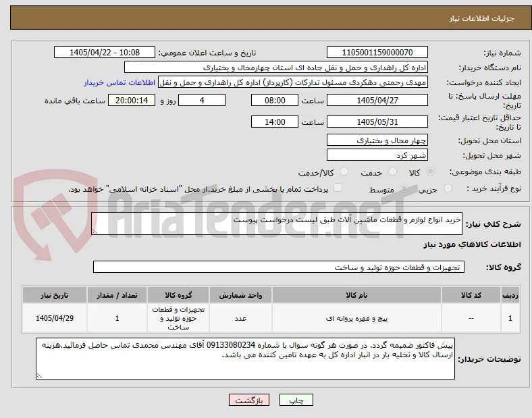The image size is (532, 418).
Task: Click the buyer organization name field
Action: click(x=276, y=67)
